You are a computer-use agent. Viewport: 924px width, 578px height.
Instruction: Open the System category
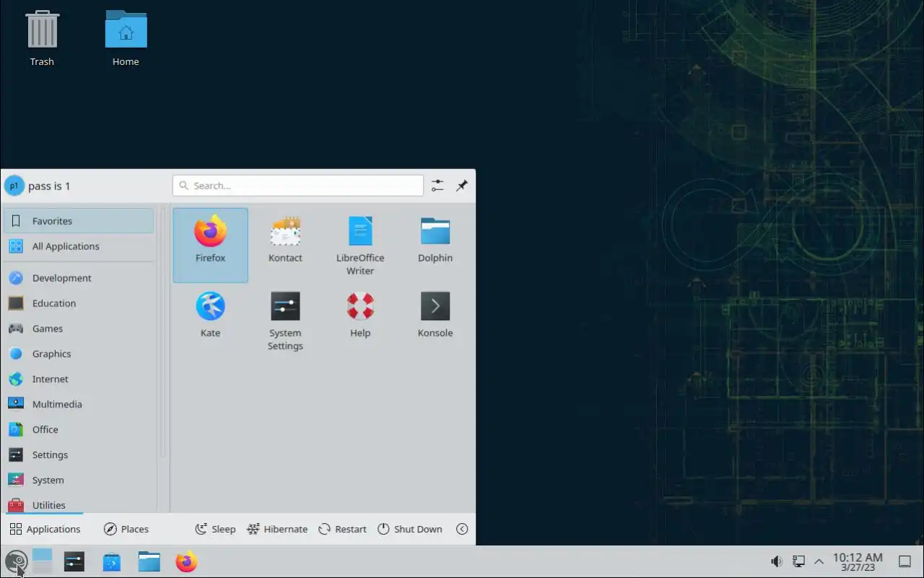79,480
